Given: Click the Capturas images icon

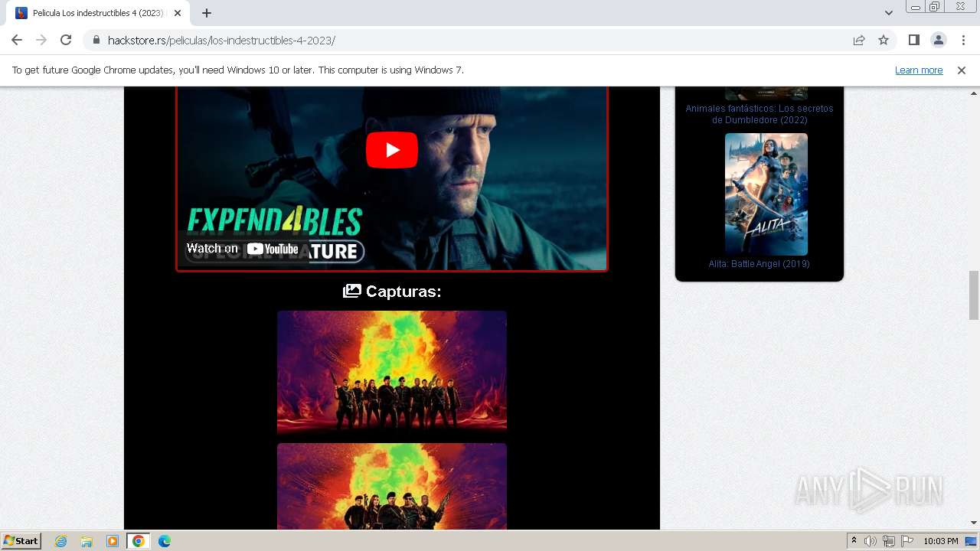Looking at the screenshot, I should 351,292.
